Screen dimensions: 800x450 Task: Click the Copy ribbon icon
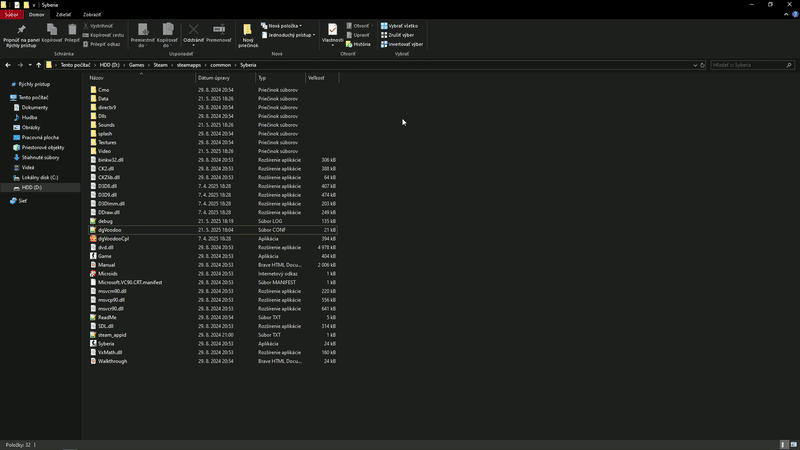52,33
